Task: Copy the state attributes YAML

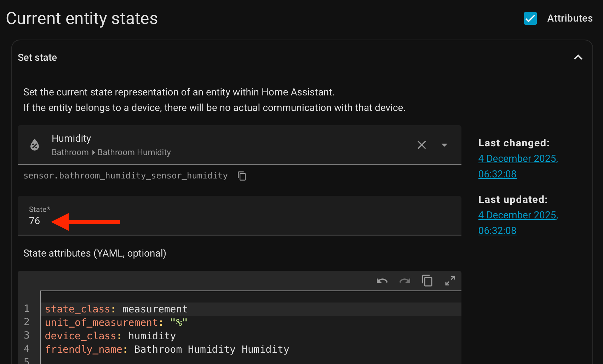Action: point(427,281)
